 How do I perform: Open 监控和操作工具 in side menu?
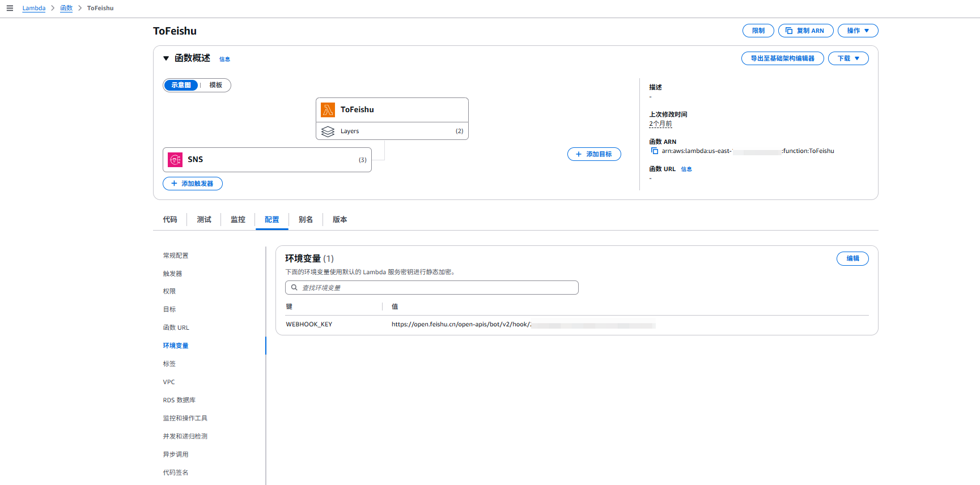pos(185,418)
